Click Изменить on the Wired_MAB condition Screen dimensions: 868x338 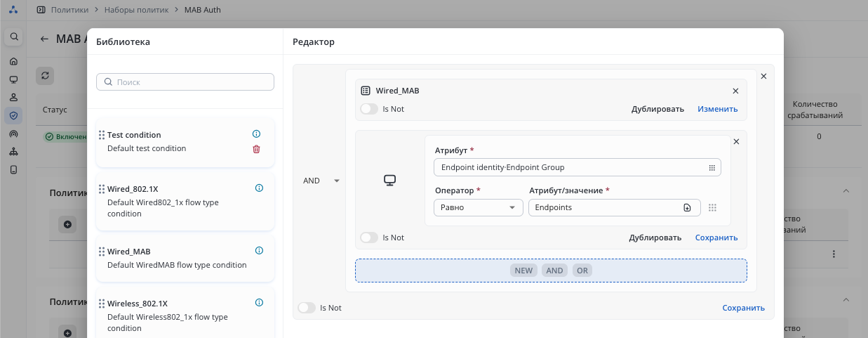point(717,109)
